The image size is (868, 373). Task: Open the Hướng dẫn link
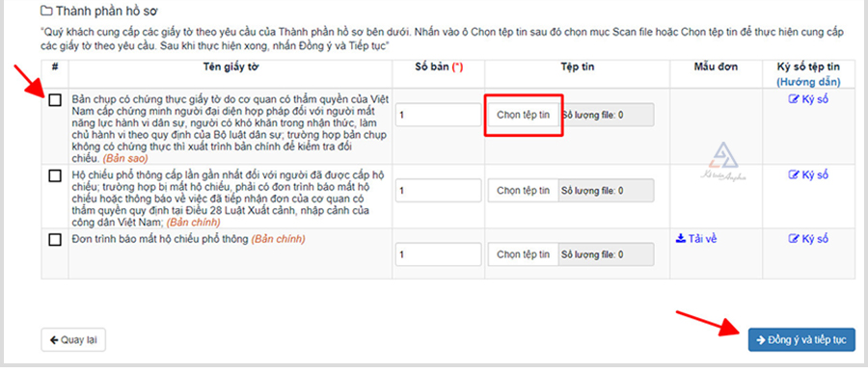tap(808, 82)
